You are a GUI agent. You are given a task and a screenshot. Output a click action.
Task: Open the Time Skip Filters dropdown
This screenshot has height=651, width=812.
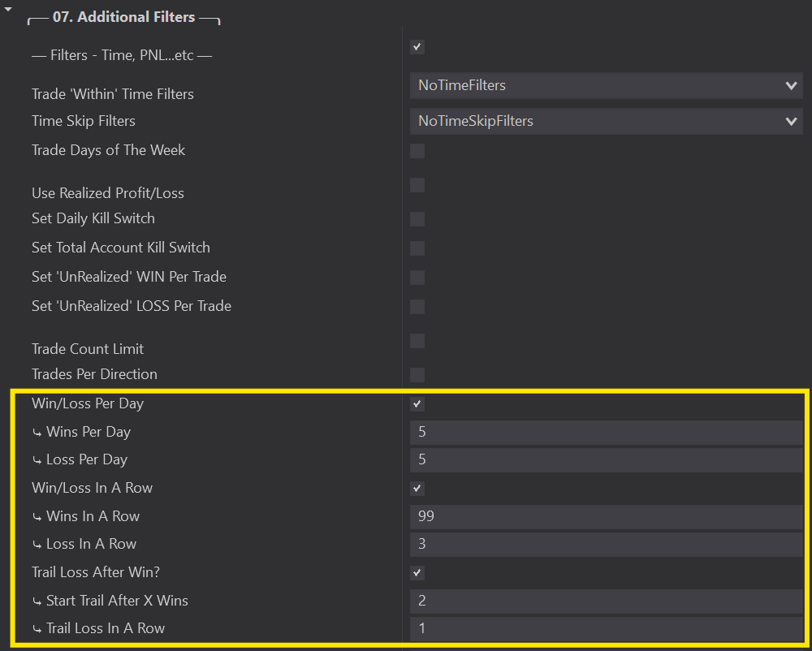[x=606, y=121]
